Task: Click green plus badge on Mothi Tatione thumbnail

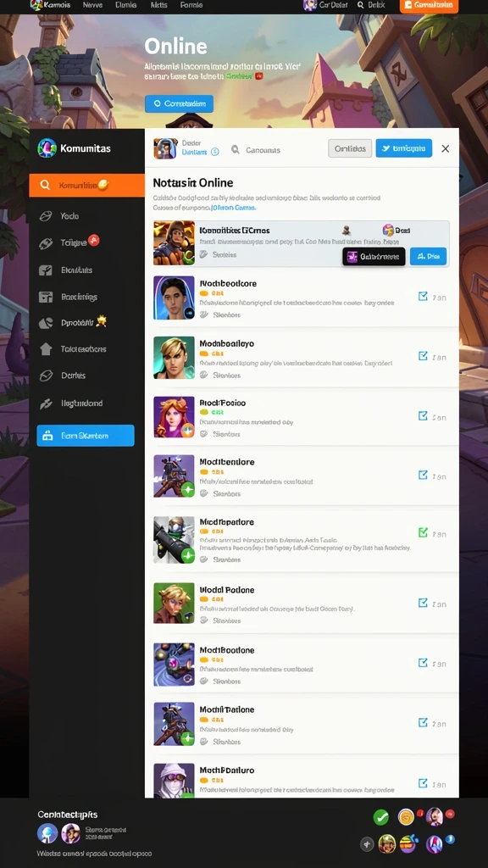Action: click(x=187, y=738)
